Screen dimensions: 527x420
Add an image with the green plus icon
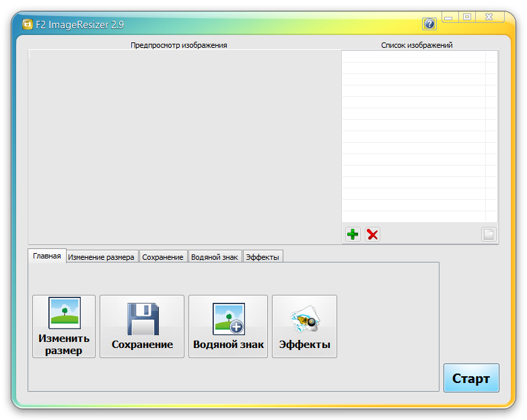pos(353,234)
